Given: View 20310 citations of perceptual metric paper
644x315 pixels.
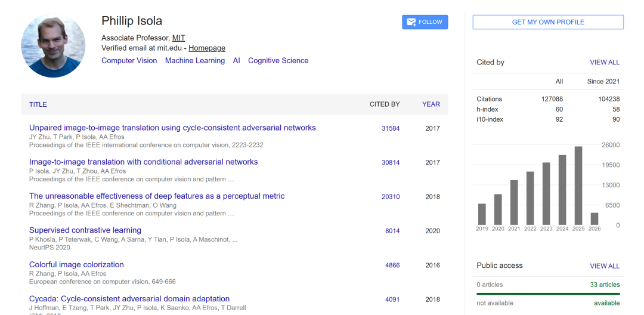Looking at the screenshot, I should click(391, 197).
